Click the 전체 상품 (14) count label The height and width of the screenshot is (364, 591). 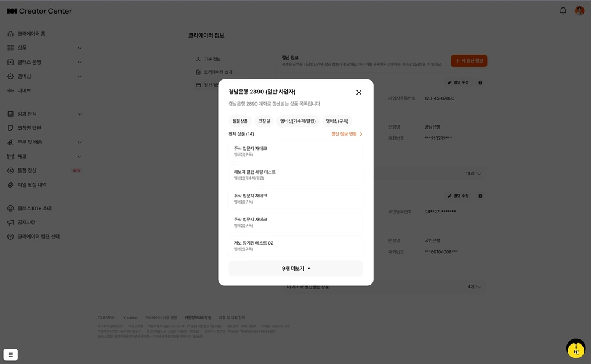241,134
